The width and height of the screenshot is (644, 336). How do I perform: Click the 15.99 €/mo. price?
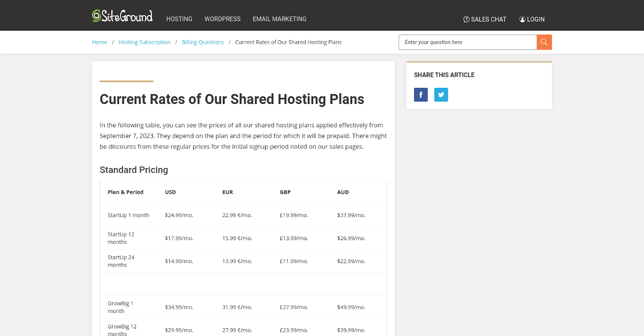click(237, 238)
